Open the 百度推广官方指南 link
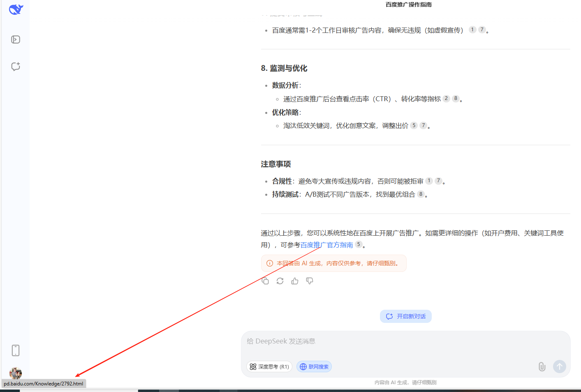This screenshot has width=581, height=392. click(x=326, y=245)
